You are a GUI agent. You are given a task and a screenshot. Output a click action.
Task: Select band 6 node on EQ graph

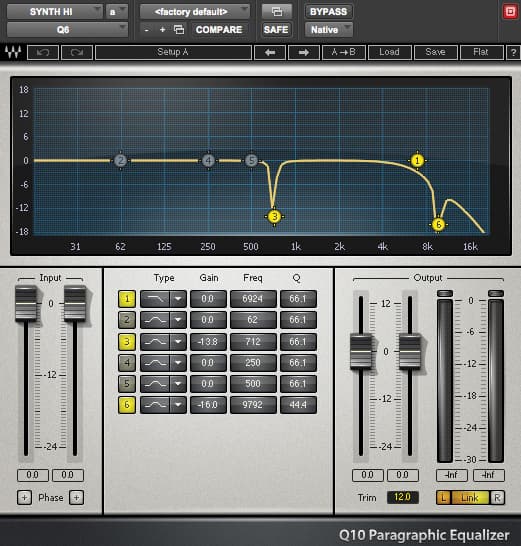pos(438,225)
